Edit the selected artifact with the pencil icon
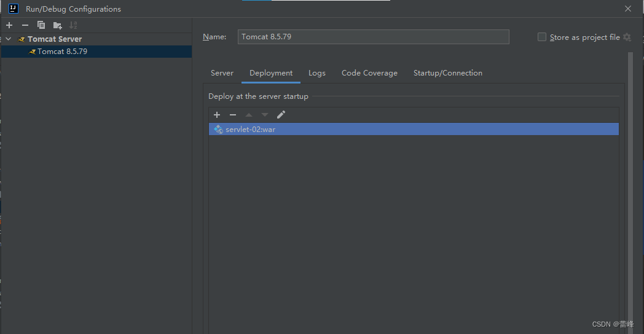The width and height of the screenshot is (644, 334). 281,115
